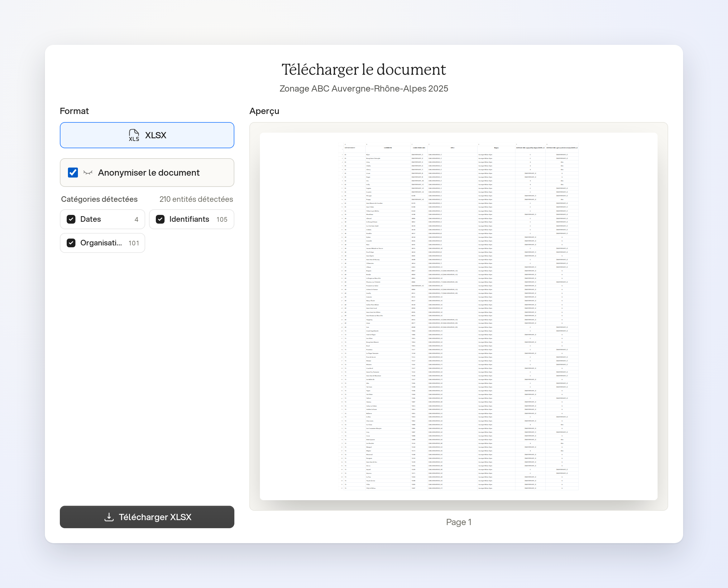The image size is (728, 588).
Task: Uncheck the Anonymiser le document checkbox
Action: coord(73,173)
